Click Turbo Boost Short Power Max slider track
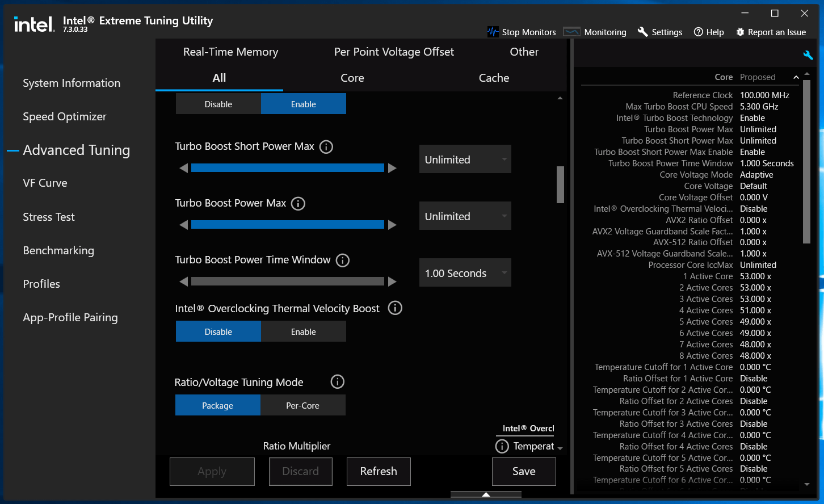Viewport: 824px width, 504px height. (x=288, y=168)
